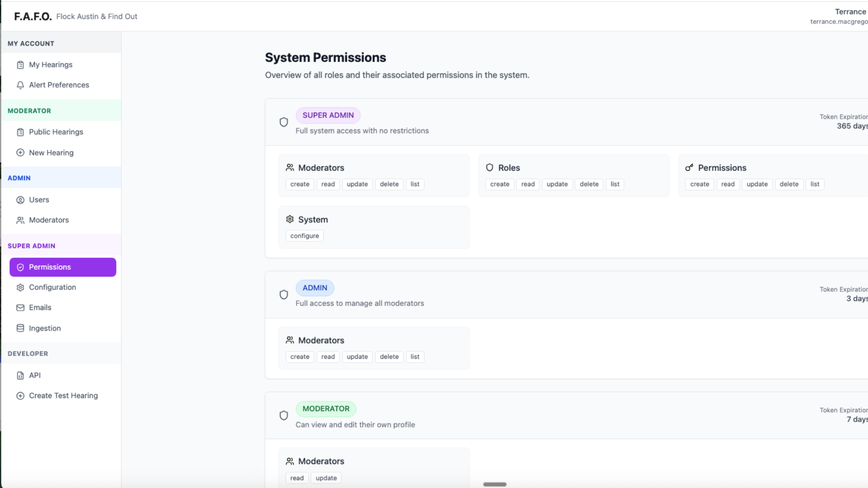Viewport: 868px width, 488px height.
Task: Click the SUPER ADMIN role badge
Action: [x=328, y=115]
